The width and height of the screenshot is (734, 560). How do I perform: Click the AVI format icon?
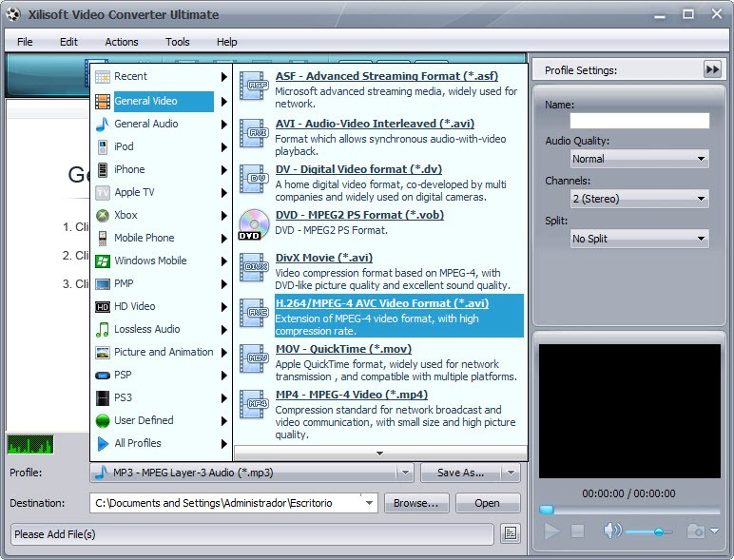pyautogui.click(x=254, y=133)
